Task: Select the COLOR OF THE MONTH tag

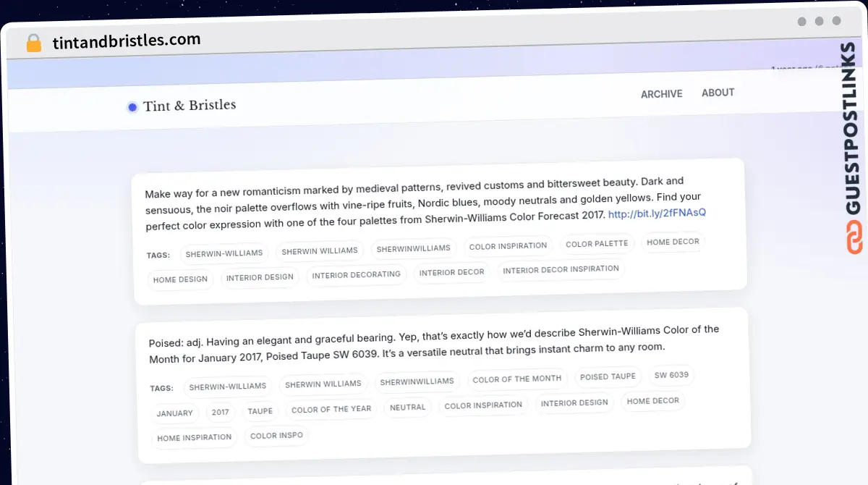Action: pos(516,379)
